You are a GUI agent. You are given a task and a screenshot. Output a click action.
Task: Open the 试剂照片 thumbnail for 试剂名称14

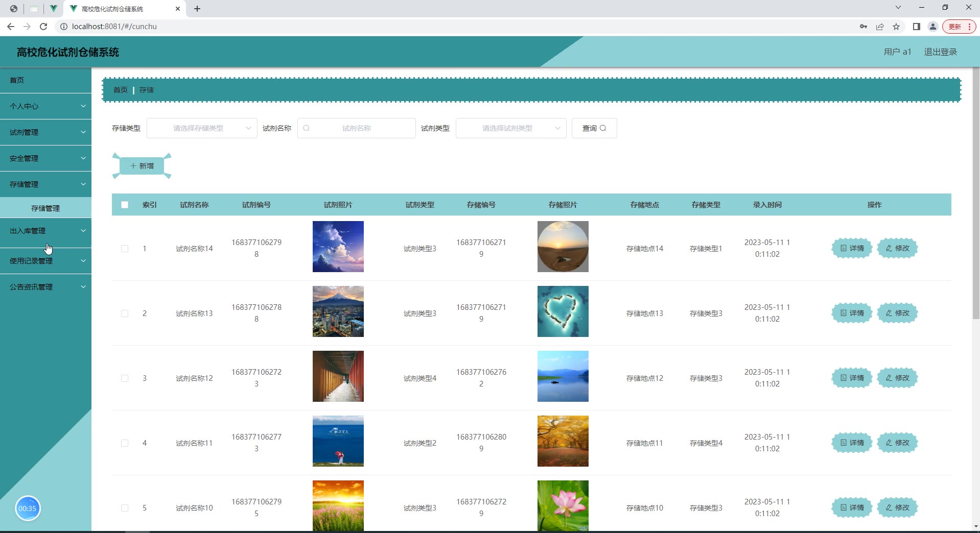click(x=338, y=247)
